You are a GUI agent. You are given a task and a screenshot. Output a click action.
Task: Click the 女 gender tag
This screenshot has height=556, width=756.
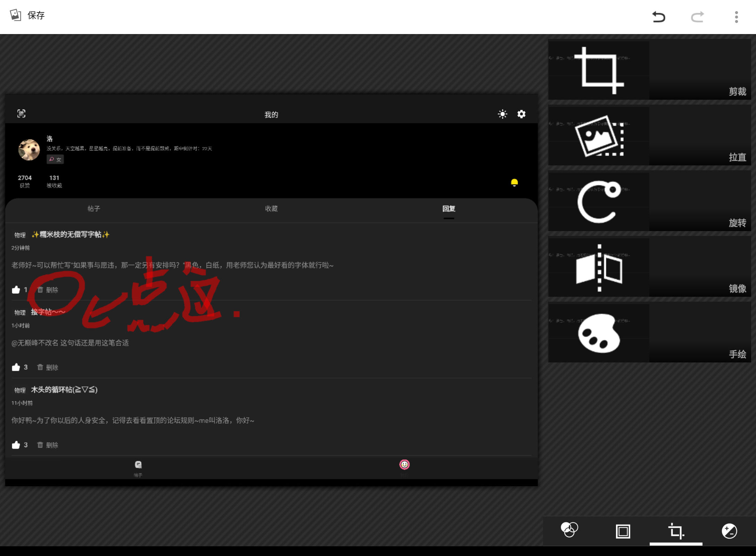(x=55, y=159)
